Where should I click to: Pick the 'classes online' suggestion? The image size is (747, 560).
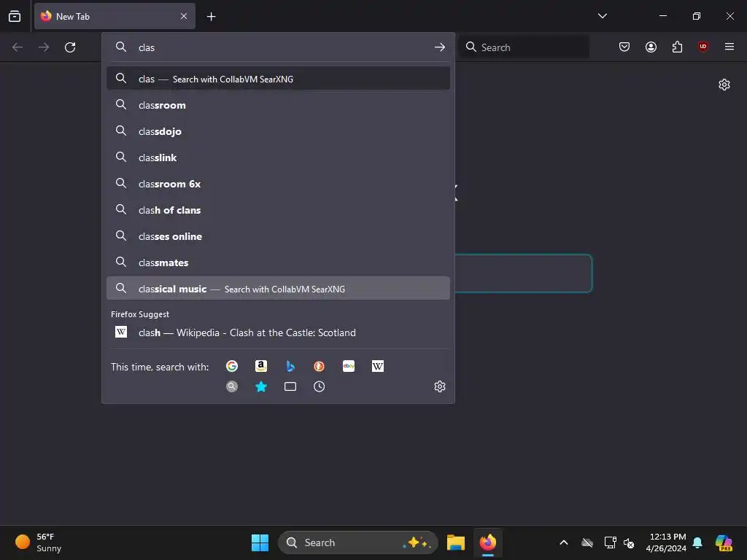tap(278, 236)
